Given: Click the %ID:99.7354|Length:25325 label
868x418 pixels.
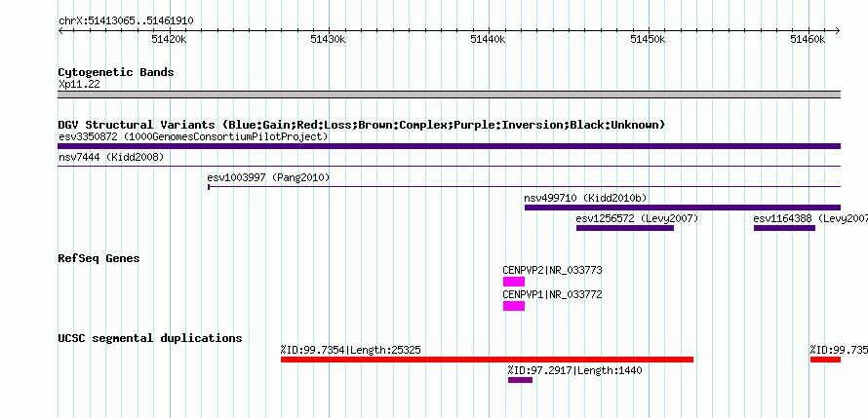Looking at the screenshot, I should click(x=350, y=350).
